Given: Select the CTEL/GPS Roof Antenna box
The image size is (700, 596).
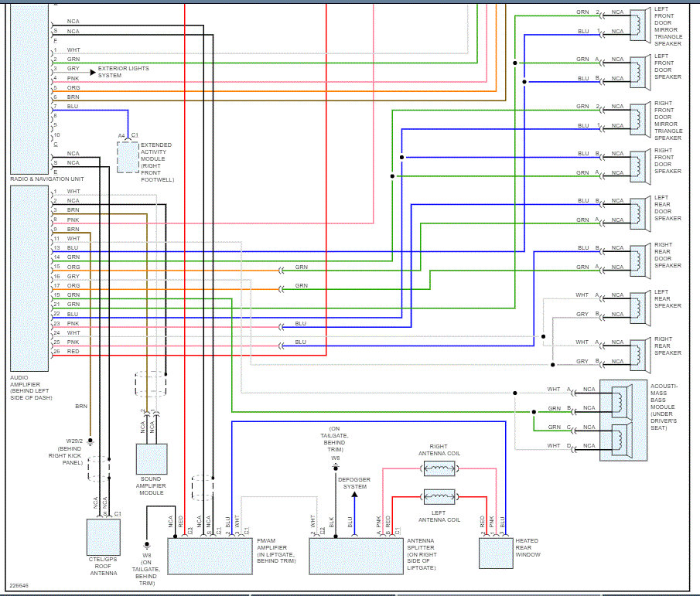Looking at the screenshot, I should 103,537.
